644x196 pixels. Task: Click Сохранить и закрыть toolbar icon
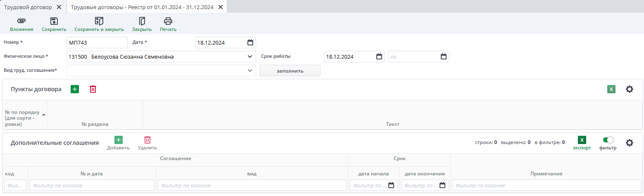tap(99, 21)
